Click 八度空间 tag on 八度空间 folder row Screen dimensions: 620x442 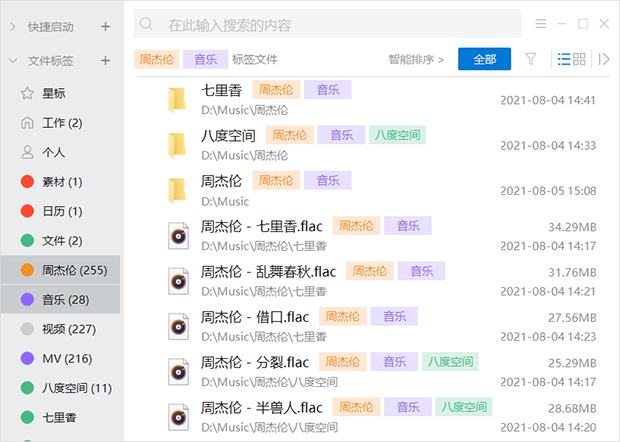(x=397, y=135)
